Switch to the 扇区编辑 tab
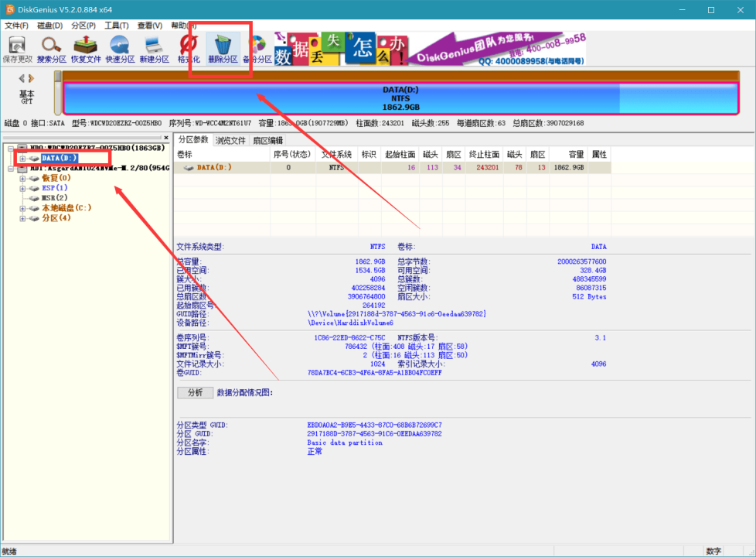The image size is (756, 557). click(268, 141)
